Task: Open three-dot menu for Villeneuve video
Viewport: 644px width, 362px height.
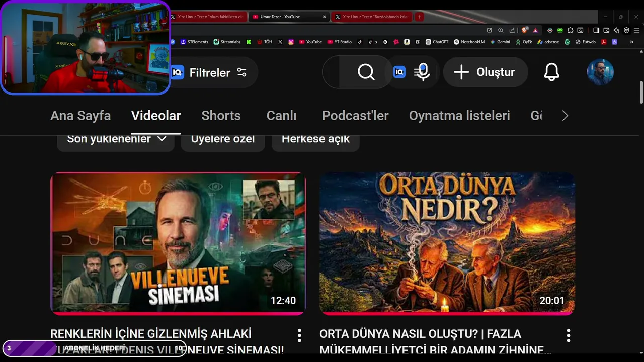Action: (299, 335)
